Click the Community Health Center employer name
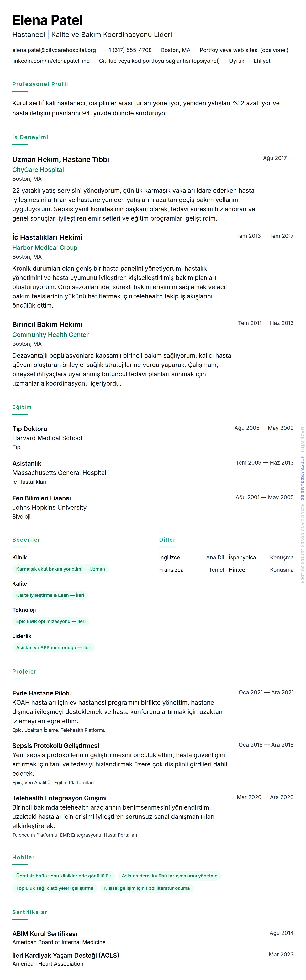The image size is (306, 980). [x=50, y=335]
